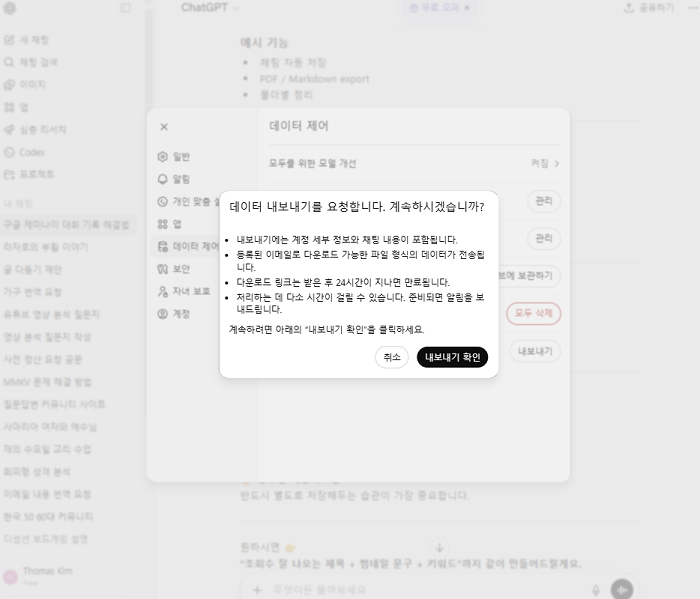Start voice mode with waveform button
The width and height of the screenshot is (700, 599).
[622, 590]
